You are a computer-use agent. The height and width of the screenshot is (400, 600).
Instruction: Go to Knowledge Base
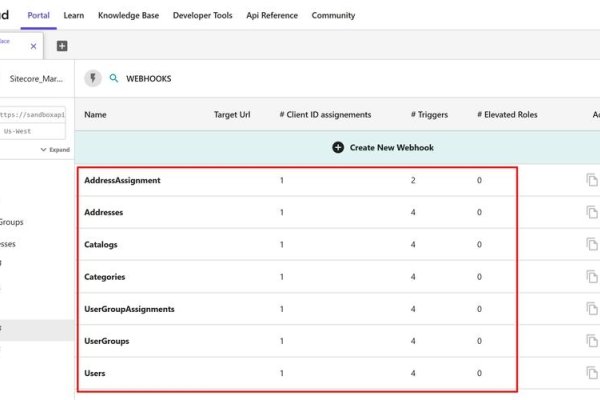click(128, 15)
